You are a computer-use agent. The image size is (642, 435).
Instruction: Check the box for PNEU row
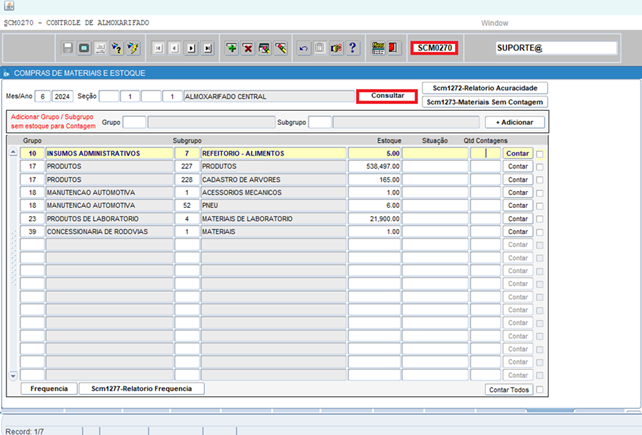540,206
